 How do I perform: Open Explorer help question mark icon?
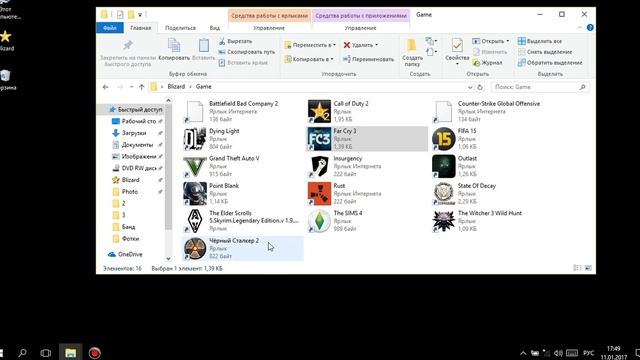[x=590, y=28]
